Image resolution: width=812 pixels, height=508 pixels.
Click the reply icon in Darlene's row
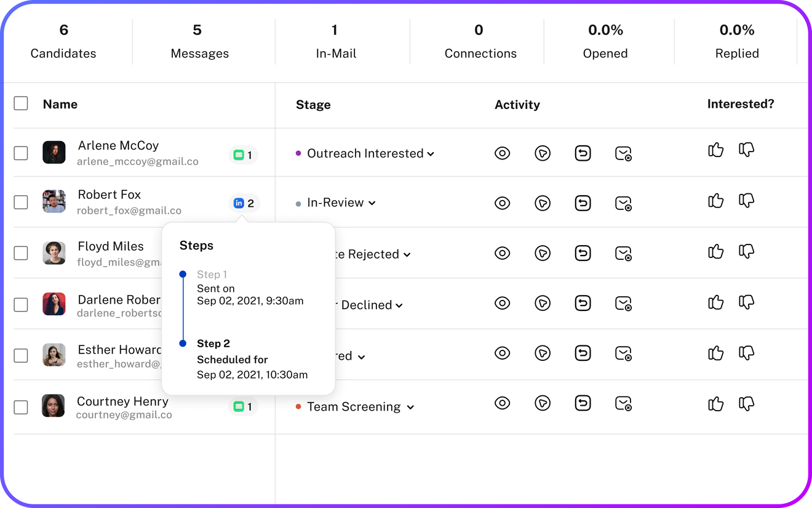tap(583, 303)
